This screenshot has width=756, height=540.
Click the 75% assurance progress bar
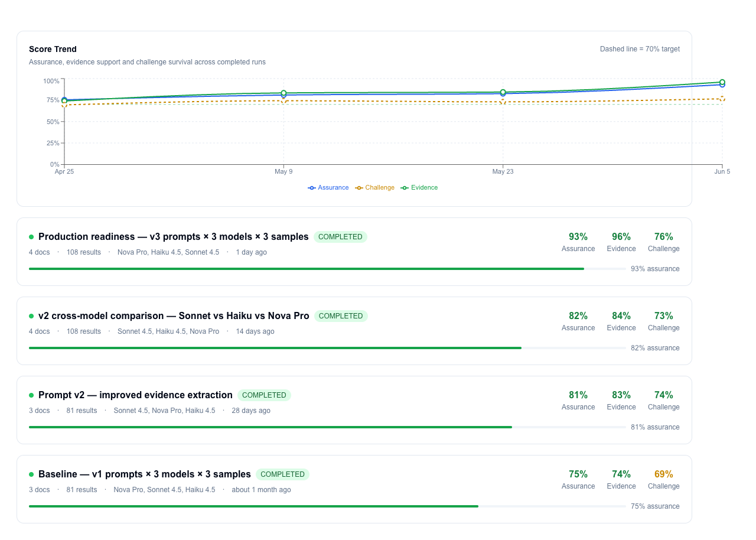pyautogui.click(x=327, y=506)
